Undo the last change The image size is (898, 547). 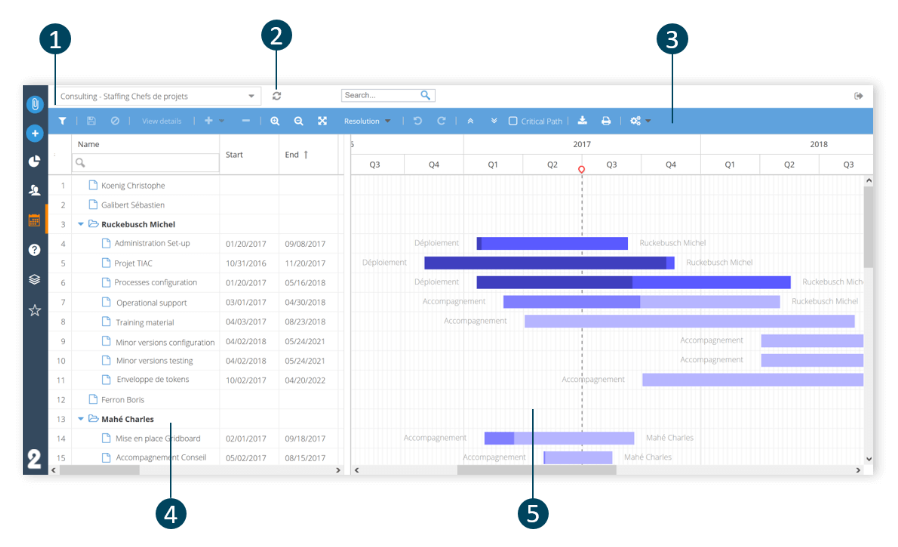coord(418,121)
